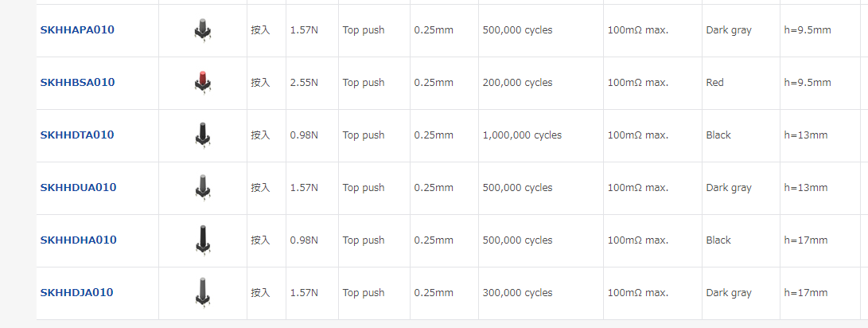Open the SKHHAPA010 product link
868x328 pixels.
(77, 30)
